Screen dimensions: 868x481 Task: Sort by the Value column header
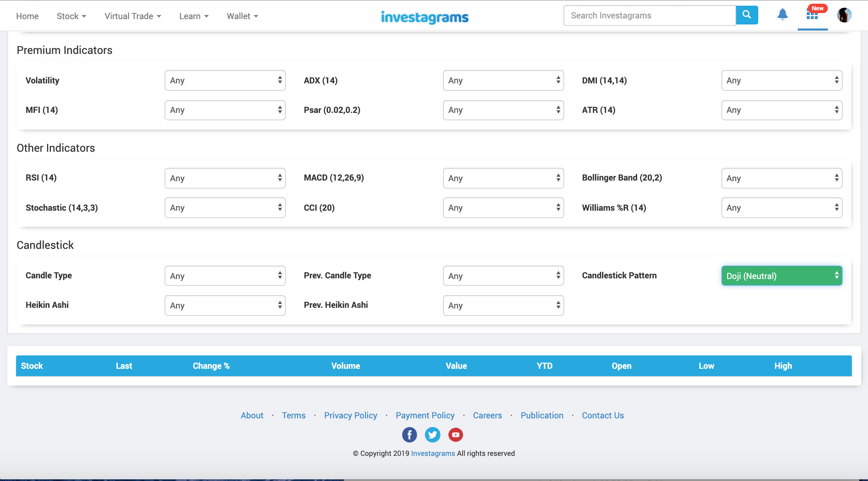[x=456, y=366]
